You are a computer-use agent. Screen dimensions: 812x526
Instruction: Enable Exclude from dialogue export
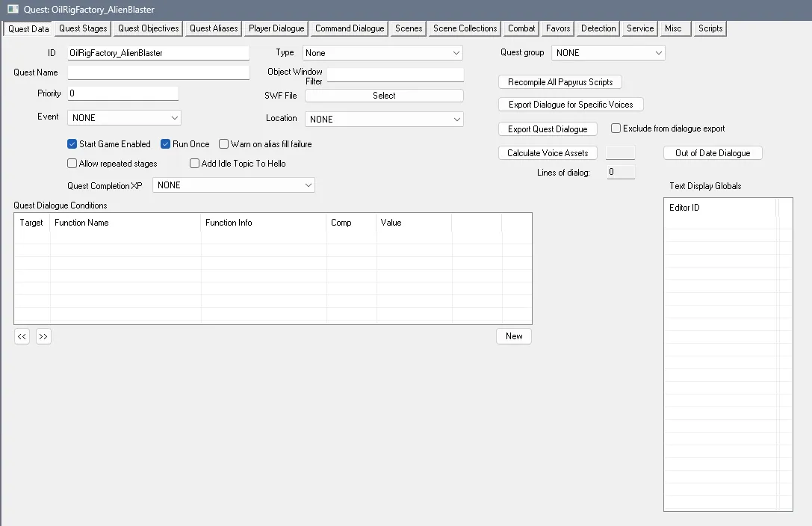(615, 128)
